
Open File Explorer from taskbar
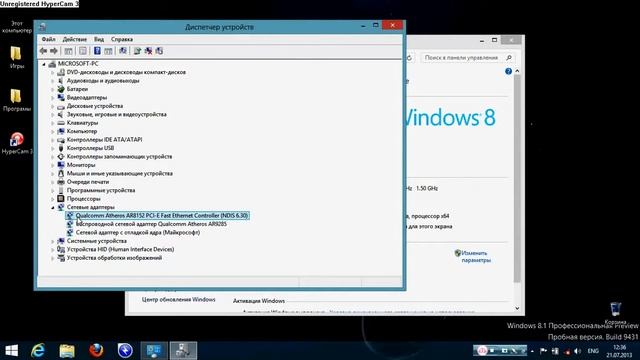click(x=67, y=351)
